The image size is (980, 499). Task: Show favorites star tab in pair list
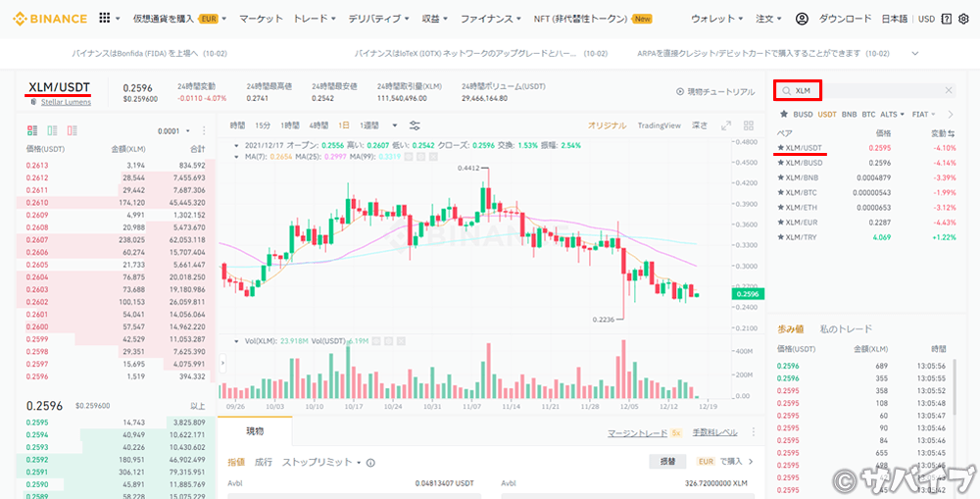[x=783, y=115]
